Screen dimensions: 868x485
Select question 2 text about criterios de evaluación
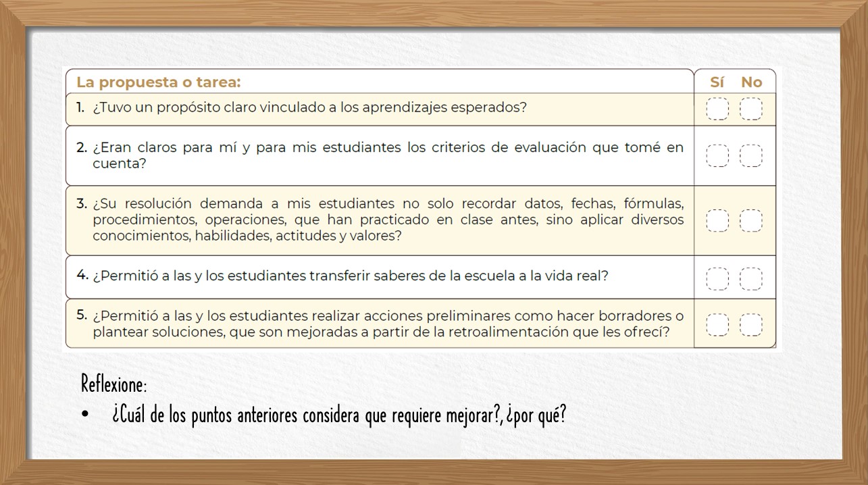tap(388, 155)
